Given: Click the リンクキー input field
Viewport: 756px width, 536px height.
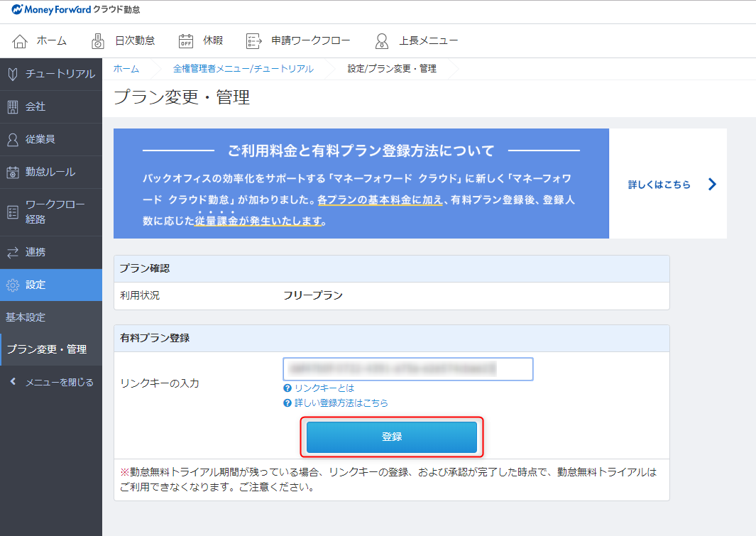Looking at the screenshot, I should (408, 369).
